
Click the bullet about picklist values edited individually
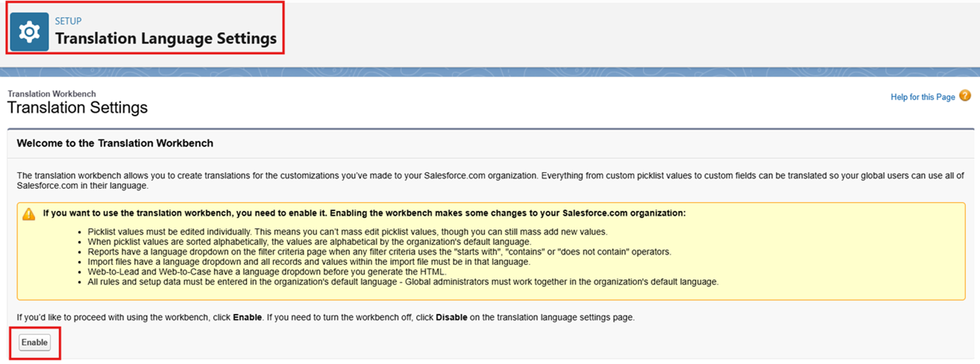pos(347,232)
